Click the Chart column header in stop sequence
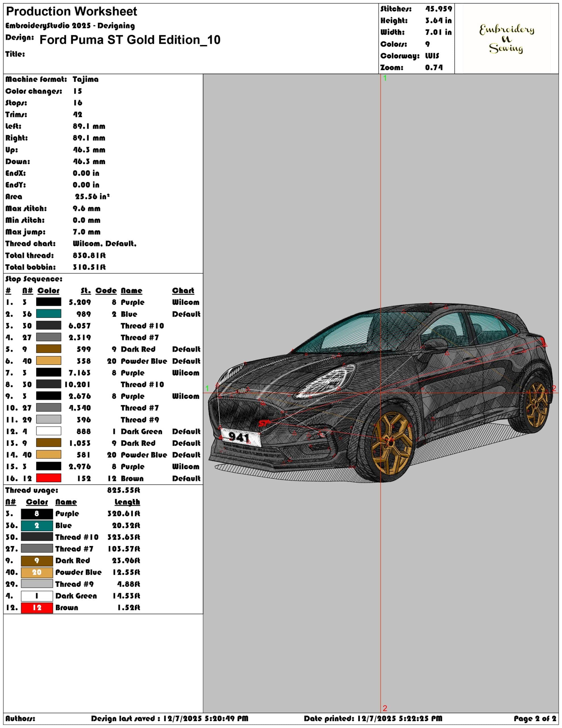This screenshot has height=728, width=562. (183, 291)
